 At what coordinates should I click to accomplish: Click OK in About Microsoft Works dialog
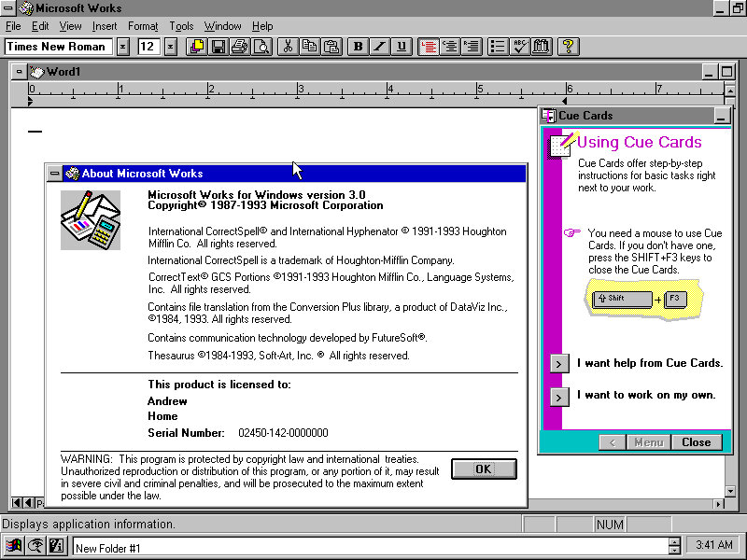tap(483, 469)
